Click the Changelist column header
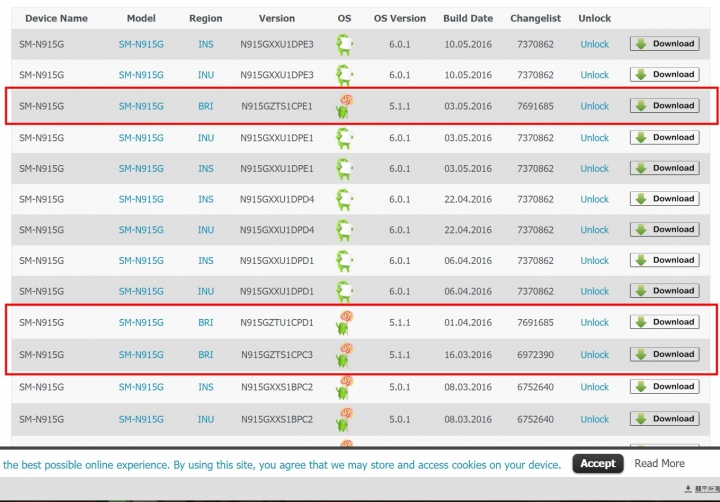This screenshot has height=502, width=720. [535, 19]
